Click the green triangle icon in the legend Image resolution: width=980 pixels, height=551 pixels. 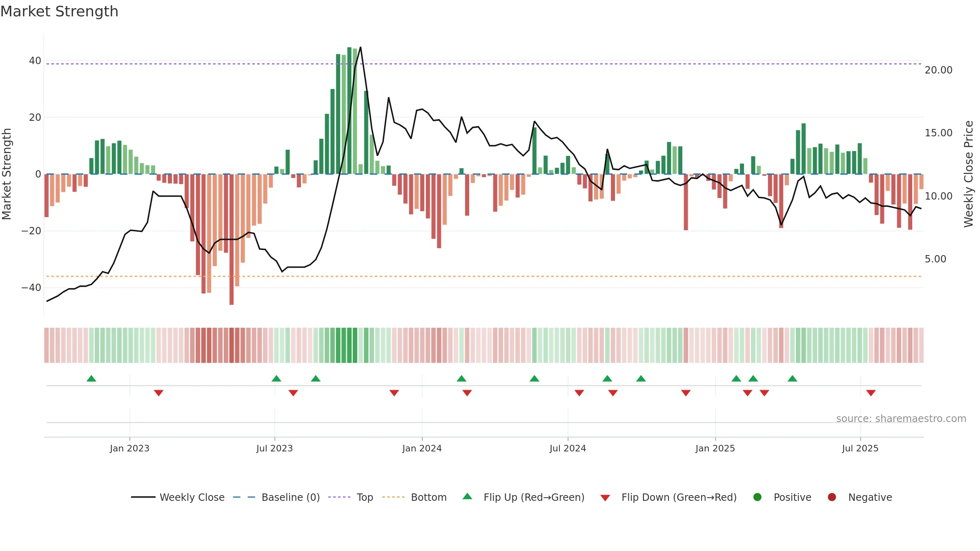pos(468,496)
